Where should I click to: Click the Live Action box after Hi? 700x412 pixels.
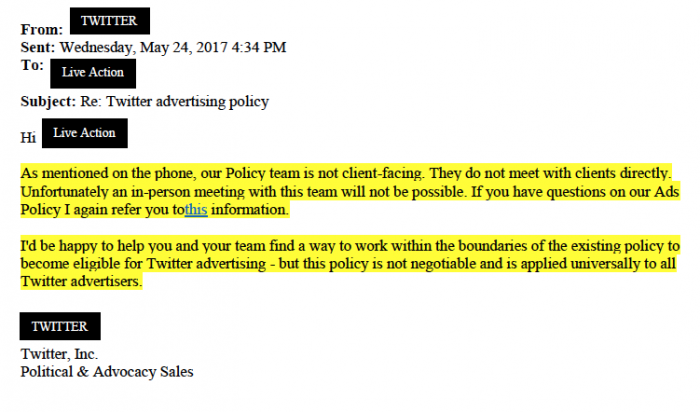tap(85, 133)
